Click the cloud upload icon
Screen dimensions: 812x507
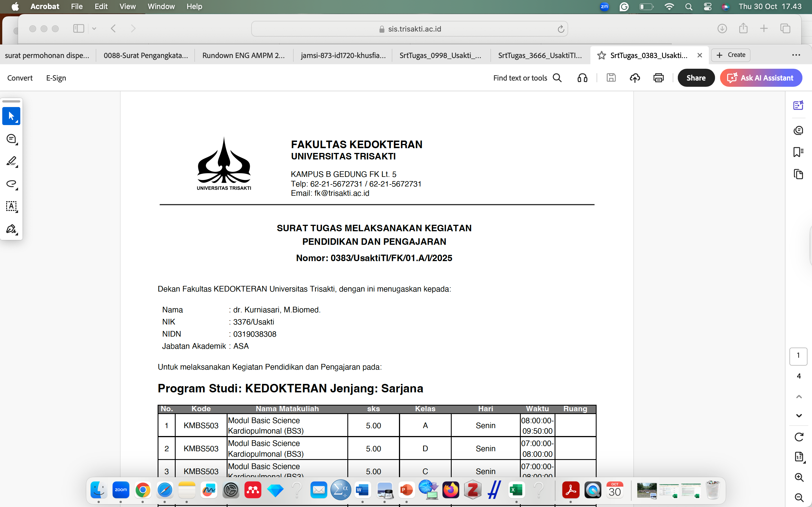click(x=634, y=78)
